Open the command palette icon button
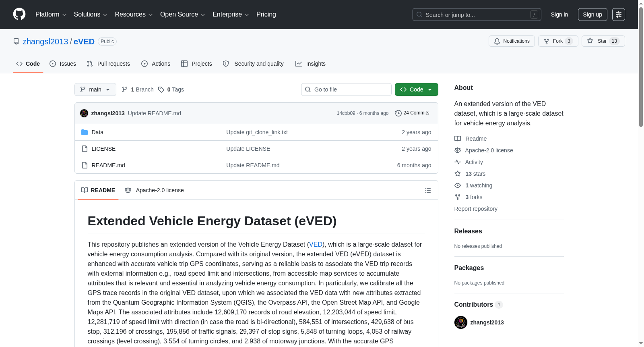 click(619, 15)
